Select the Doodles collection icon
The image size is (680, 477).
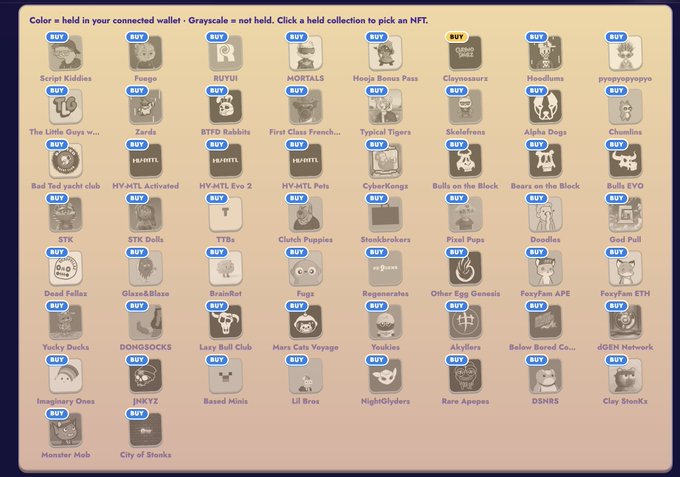(x=545, y=215)
